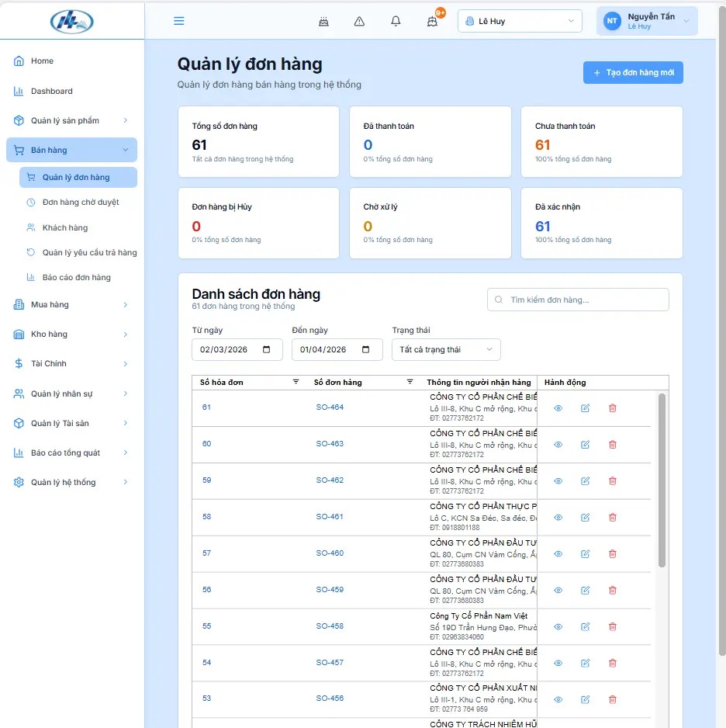View order SO-464 with eye icon
The width and height of the screenshot is (726, 728).
[558, 408]
